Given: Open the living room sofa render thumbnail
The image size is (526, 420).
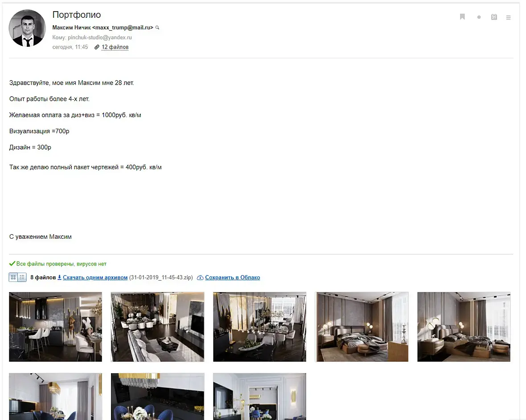Looking at the screenshot, I should click(157, 327).
